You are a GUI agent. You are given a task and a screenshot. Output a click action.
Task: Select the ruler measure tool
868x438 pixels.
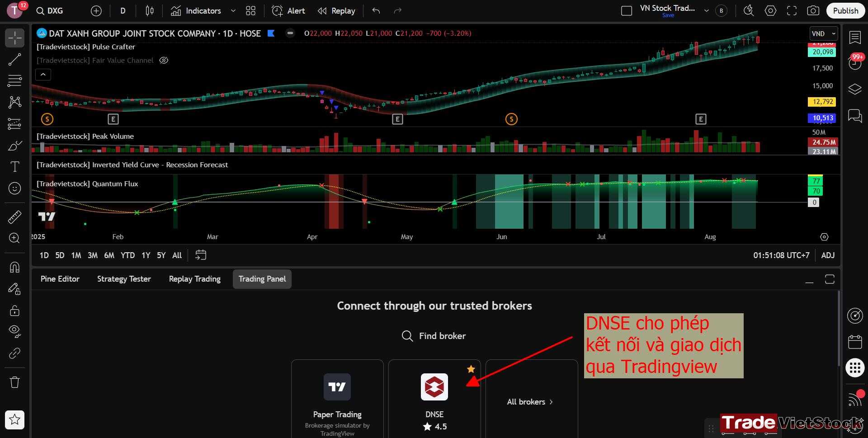coord(14,217)
